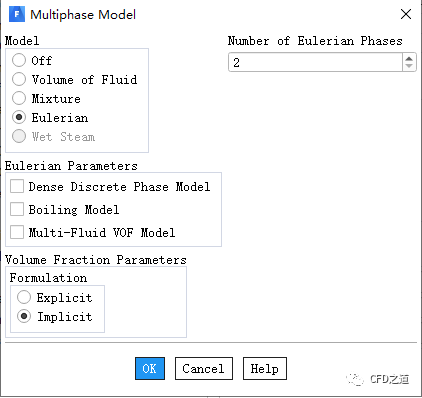Select the Eulerian model option
This screenshot has height=398, width=422.
(19, 117)
